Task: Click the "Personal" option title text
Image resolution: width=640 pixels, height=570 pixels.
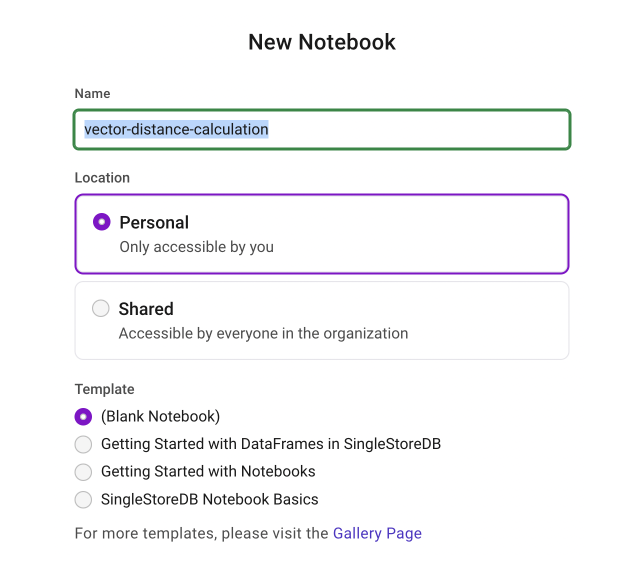Action: pos(154,222)
